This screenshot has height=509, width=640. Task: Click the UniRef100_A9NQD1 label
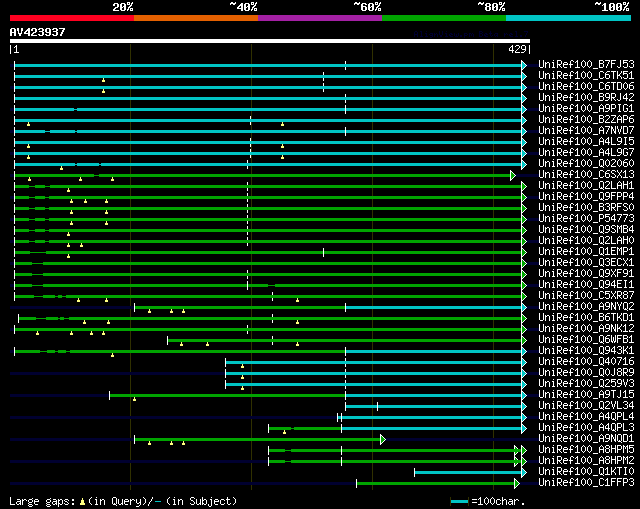point(586,439)
